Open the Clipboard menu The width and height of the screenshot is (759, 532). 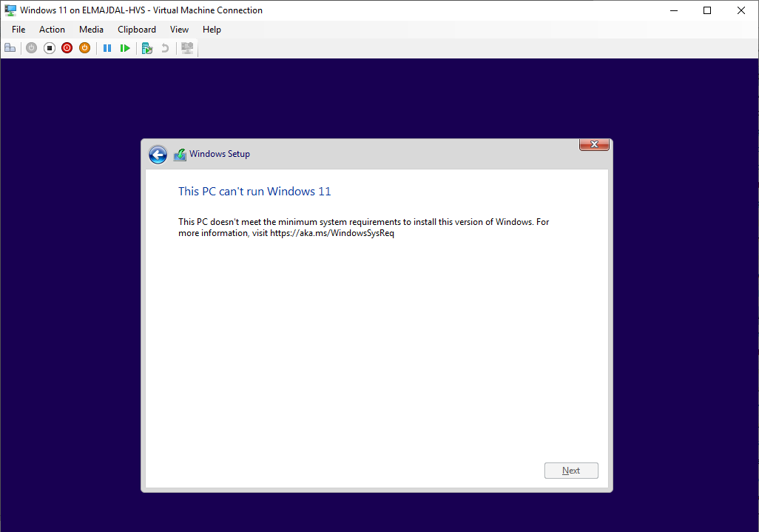(137, 30)
